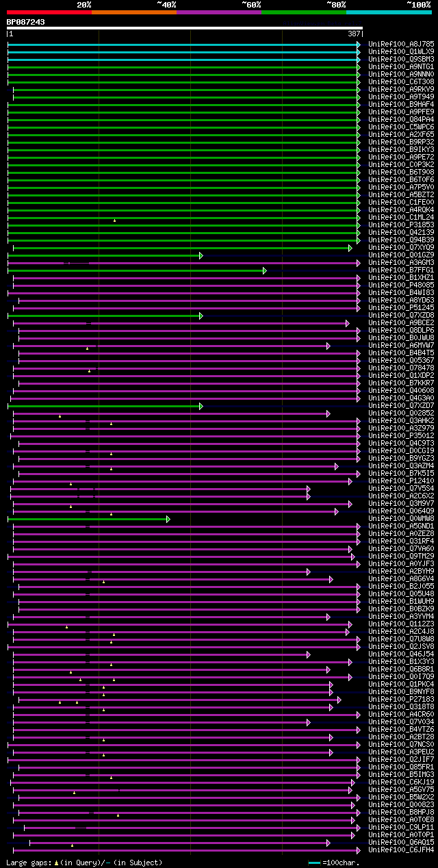438x868 pixels.
Task: Open hit UniRef100_A8J785
Action: pyautogui.click(x=401, y=44)
